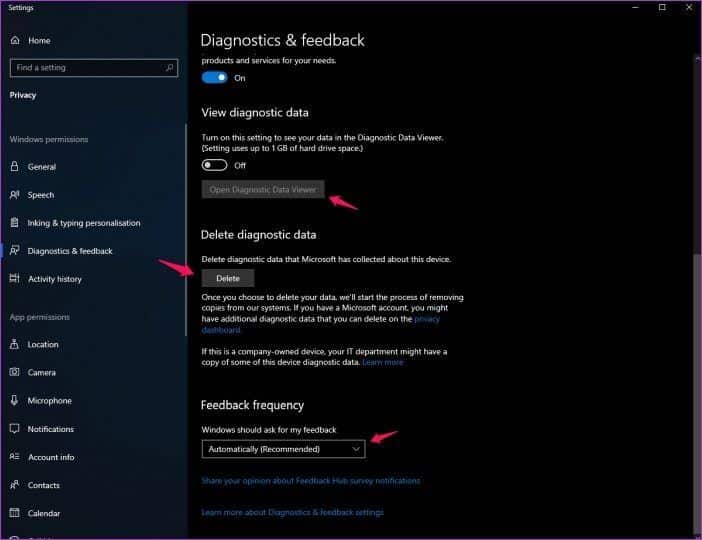Click the Feedback frequency heading
This screenshot has height=540, width=702.
click(253, 405)
